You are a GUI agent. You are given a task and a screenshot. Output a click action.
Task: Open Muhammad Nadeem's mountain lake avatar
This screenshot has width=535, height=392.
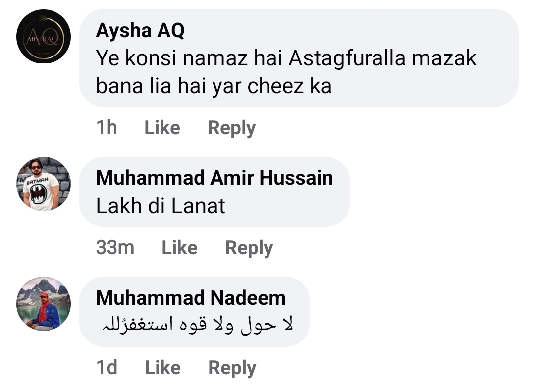pyautogui.click(x=43, y=304)
